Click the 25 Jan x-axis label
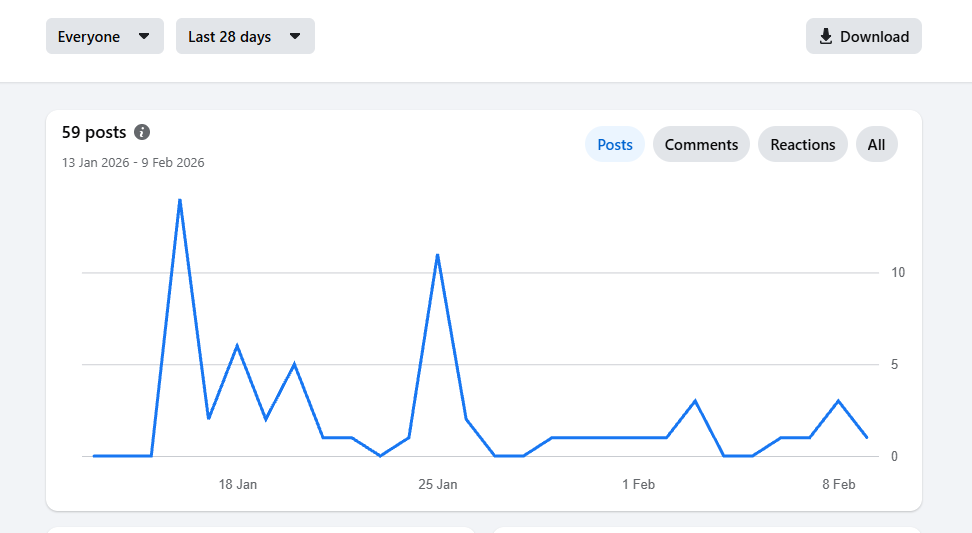This screenshot has width=972, height=533. tap(438, 484)
